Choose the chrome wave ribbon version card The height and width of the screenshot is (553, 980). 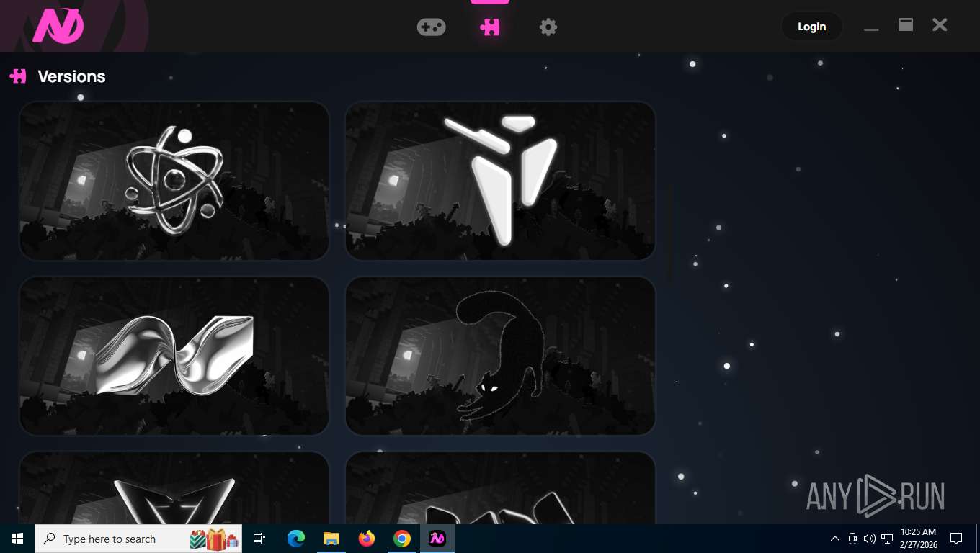174,356
